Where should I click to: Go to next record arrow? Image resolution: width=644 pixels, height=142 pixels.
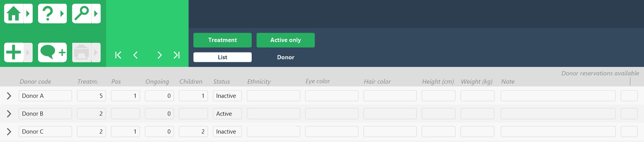point(159,55)
